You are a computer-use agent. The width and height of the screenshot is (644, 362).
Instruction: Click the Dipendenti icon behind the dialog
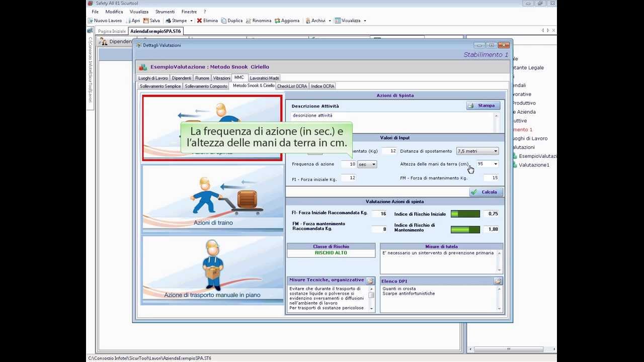tap(104, 42)
